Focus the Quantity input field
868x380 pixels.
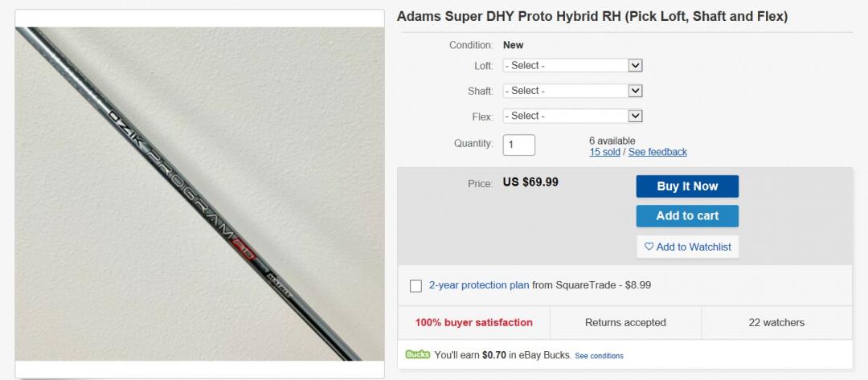518,145
